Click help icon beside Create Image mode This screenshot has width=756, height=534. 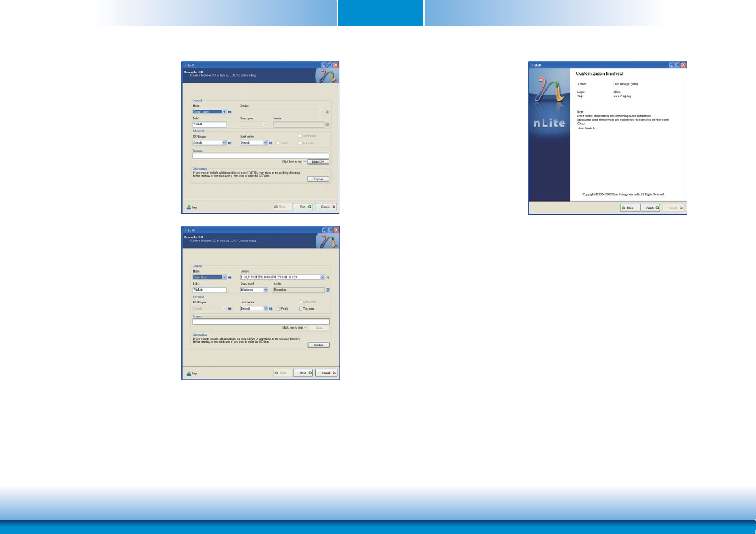pyautogui.click(x=230, y=112)
